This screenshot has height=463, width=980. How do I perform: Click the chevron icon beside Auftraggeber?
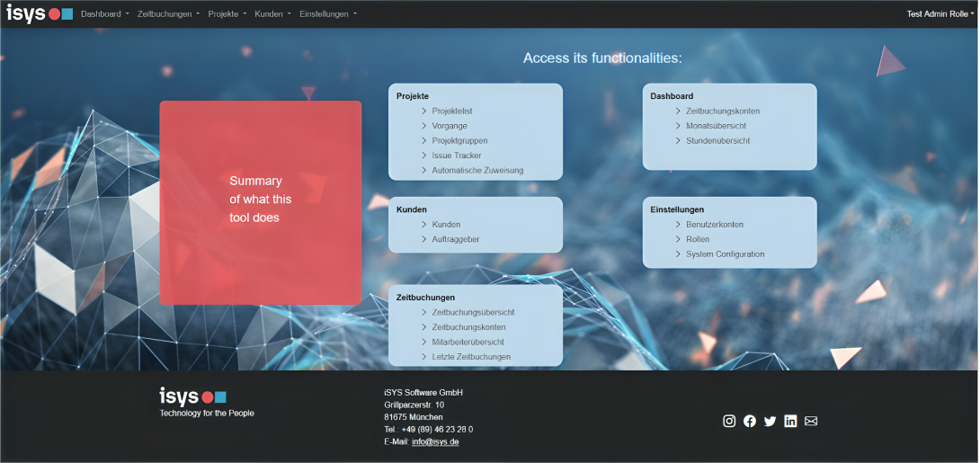pyautogui.click(x=423, y=239)
